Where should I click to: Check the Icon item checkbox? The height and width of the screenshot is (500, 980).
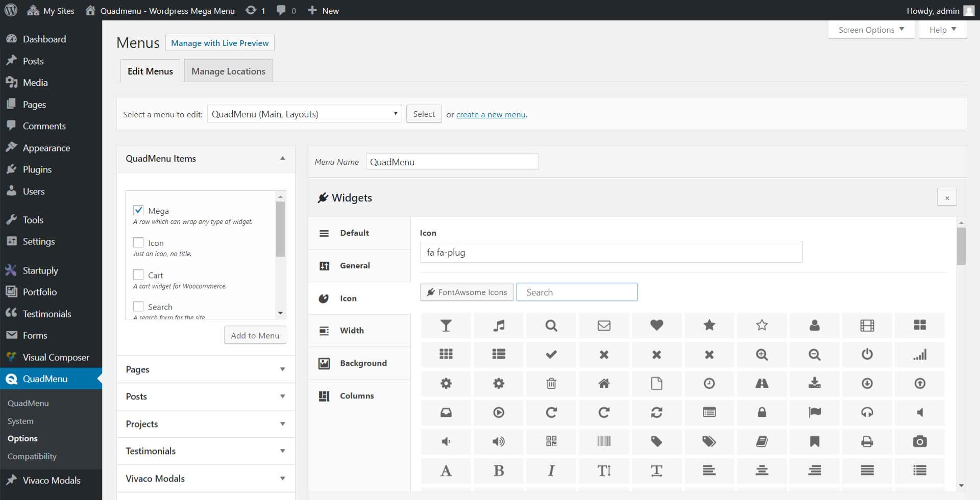tap(138, 242)
